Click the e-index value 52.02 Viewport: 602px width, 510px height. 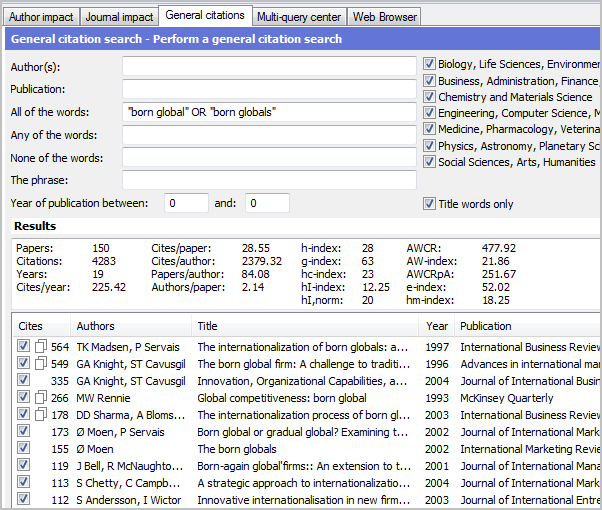coord(496,287)
